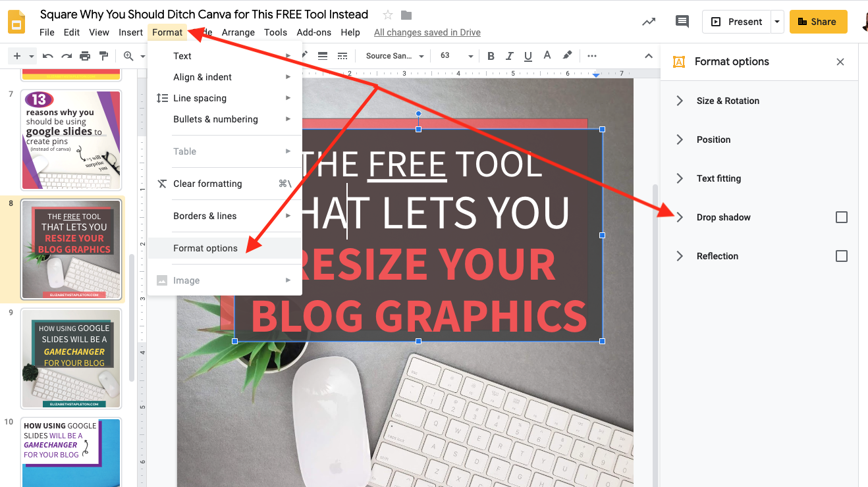Click the Format menu tab
The width and height of the screenshot is (868, 487).
click(167, 32)
